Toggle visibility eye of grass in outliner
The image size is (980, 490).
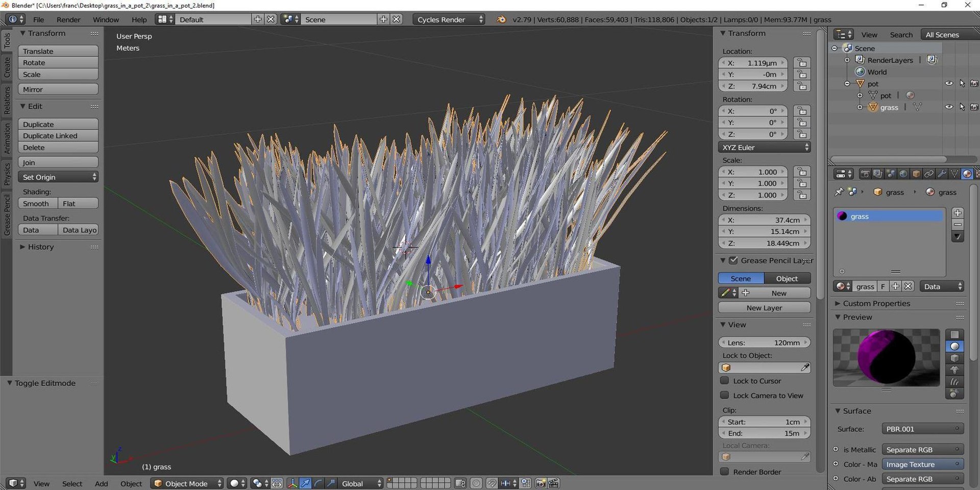click(x=949, y=107)
